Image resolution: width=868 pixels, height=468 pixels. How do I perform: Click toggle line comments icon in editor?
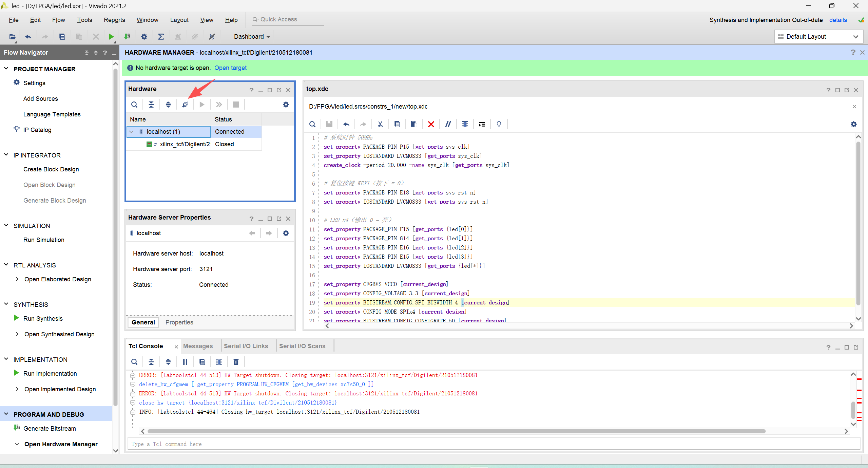click(x=448, y=124)
